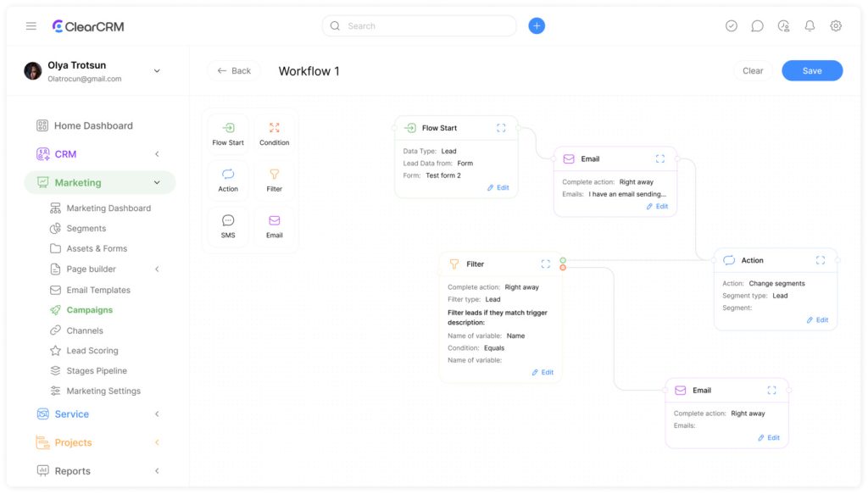Collapse the Marketing menu section
This screenshot has height=494, width=868.
tap(157, 183)
